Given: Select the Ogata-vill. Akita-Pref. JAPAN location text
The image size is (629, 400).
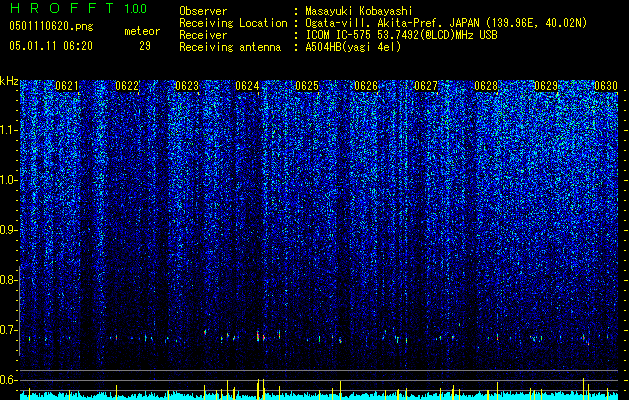Looking at the screenshot, I should [446, 23].
